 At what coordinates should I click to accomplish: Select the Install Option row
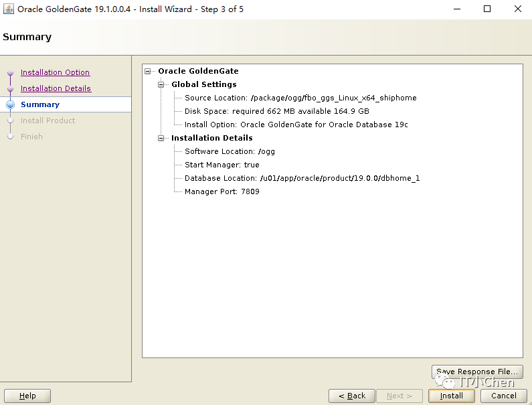[x=296, y=125]
